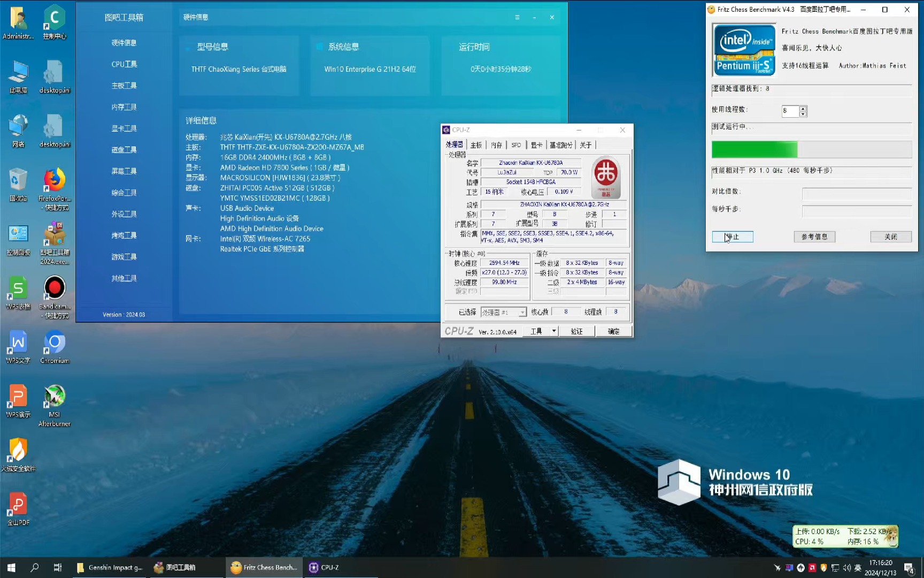The height and width of the screenshot is (578, 924).
Task: Click the 关闭 button in Fritz Chess Benchmark
Action: pyautogui.click(x=891, y=237)
